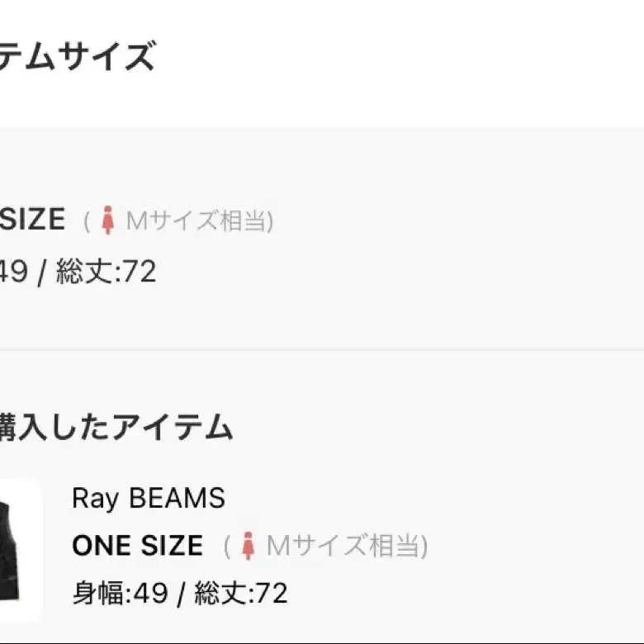Click the divider line above 購入したアイテム

[x=322, y=350]
